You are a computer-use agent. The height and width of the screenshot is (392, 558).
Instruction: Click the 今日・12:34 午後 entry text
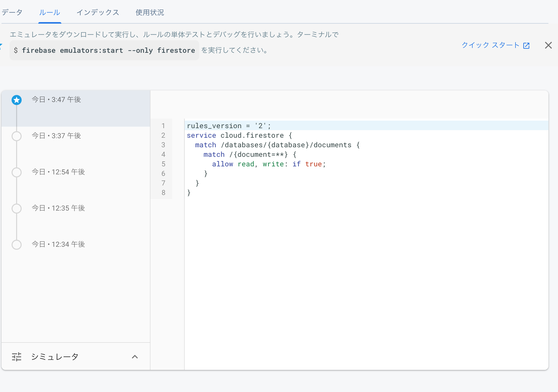click(58, 244)
